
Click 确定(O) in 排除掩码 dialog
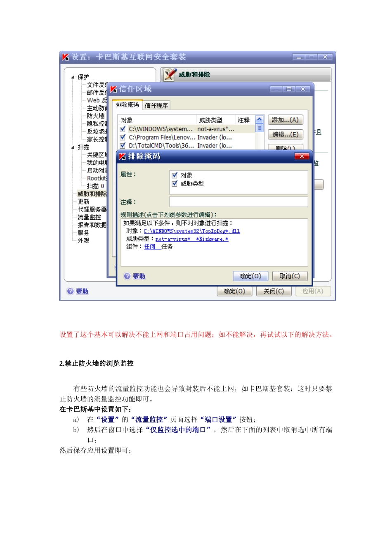coord(250,276)
